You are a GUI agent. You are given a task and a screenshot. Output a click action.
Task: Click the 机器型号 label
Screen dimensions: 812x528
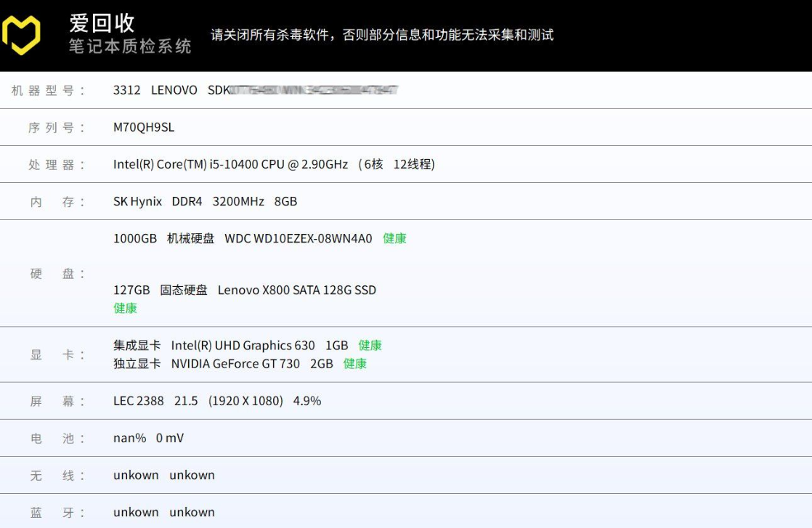pos(48,91)
